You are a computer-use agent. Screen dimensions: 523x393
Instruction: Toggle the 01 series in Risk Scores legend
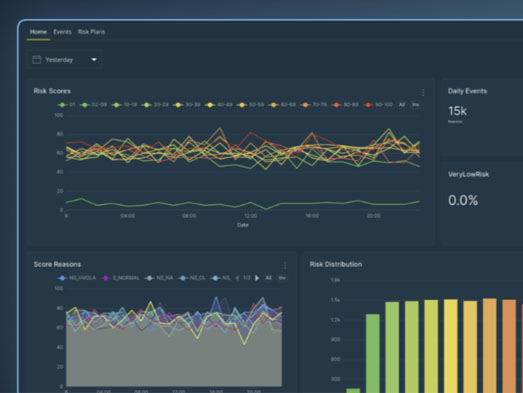pos(66,105)
